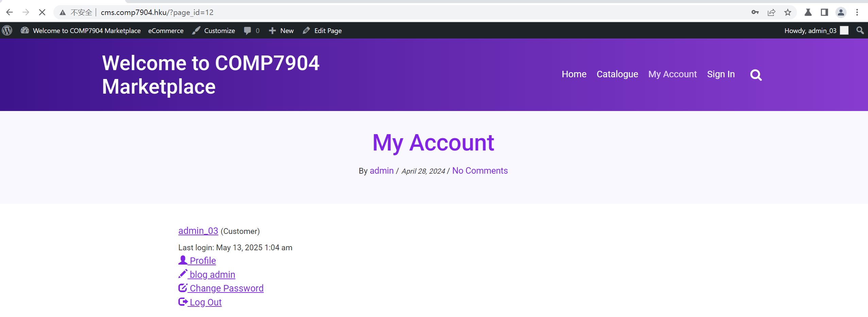Click the browser share icon
Screen dimensions: 868x317
pyautogui.click(x=771, y=13)
